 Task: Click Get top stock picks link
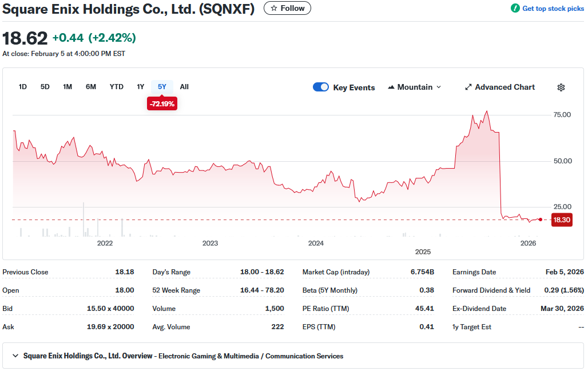553,9
